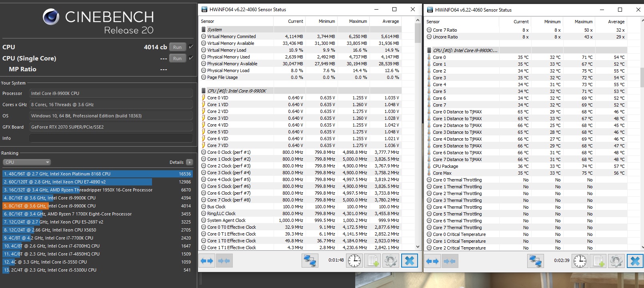This screenshot has width=644, height=288.
Task: Select the AMD Ryzen Threadripper 1950X ranking row
Action: point(97,190)
